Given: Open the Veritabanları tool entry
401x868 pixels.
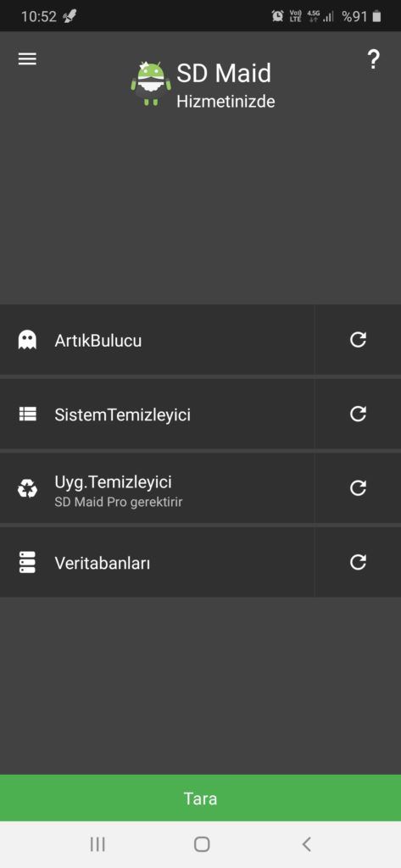Looking at the screenshot, I should pos(158,562).
